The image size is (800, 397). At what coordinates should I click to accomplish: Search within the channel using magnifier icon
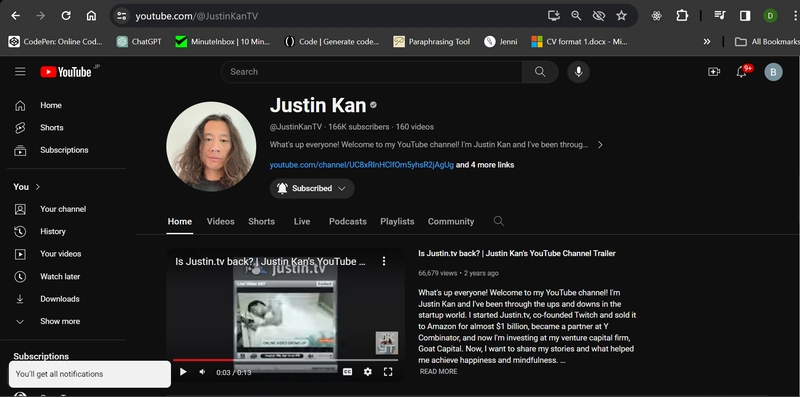pos(498,221)
